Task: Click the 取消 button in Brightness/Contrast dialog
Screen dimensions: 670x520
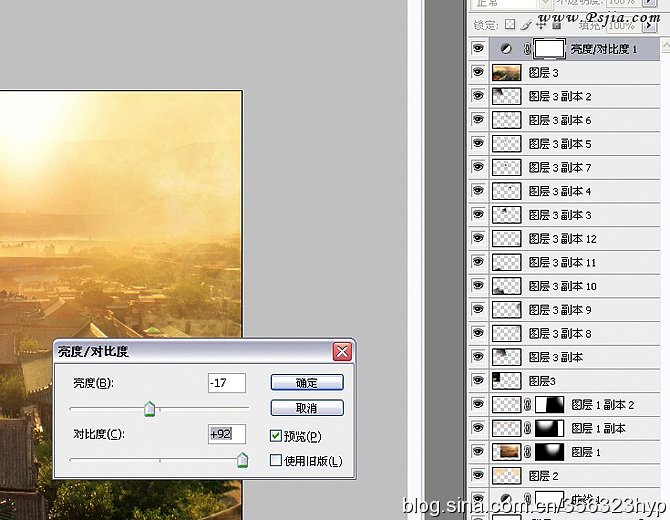Action: pos(307,408)
